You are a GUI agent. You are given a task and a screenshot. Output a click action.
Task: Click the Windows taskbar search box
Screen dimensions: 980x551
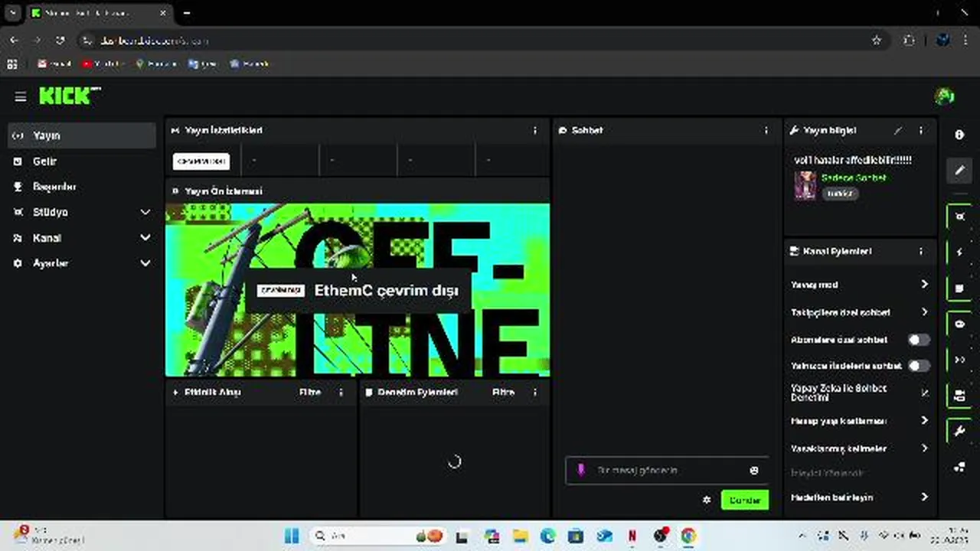(x=379, y=536)
